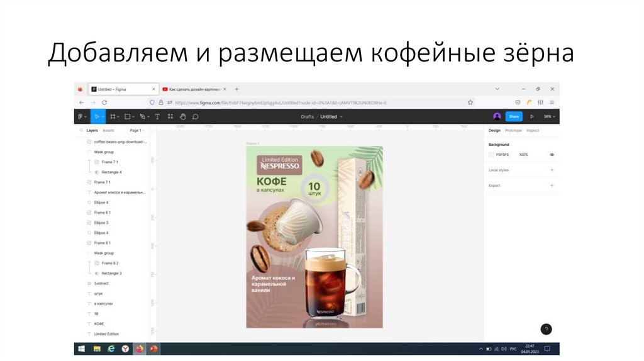The height and width of the screenshot is (361, 644).
Task: Select the Limited Edition text layer
Action: (x=106, y=334)
